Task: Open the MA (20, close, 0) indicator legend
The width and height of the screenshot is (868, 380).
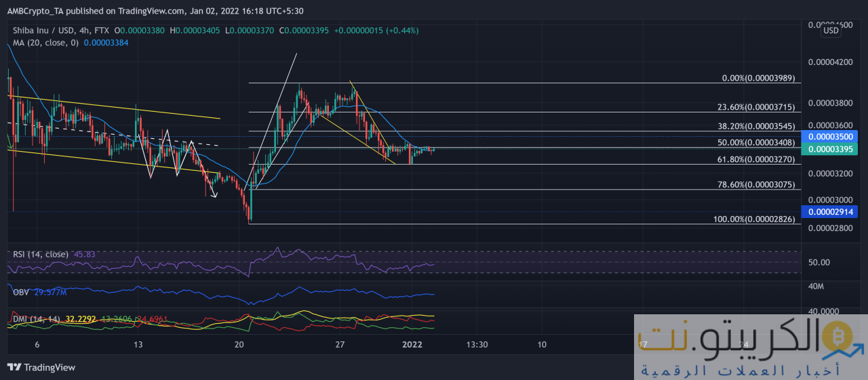Action: pos(43,42)
